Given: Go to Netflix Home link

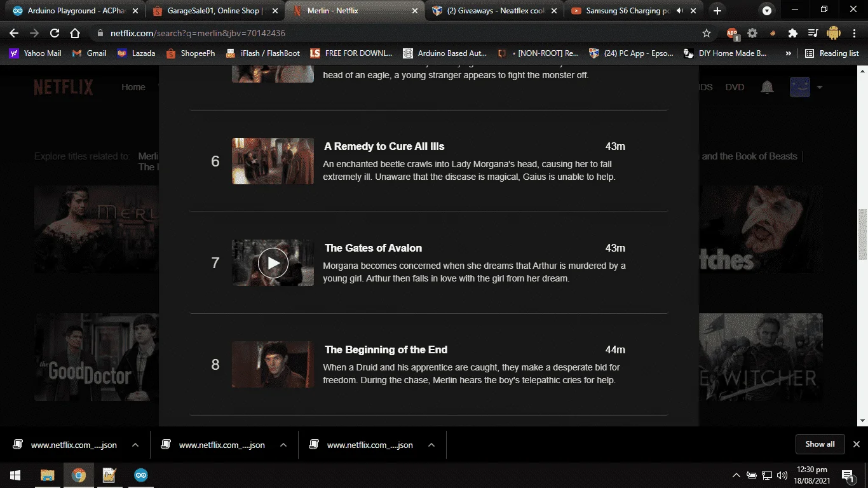Looking at the screenshot, I should 133,87.
